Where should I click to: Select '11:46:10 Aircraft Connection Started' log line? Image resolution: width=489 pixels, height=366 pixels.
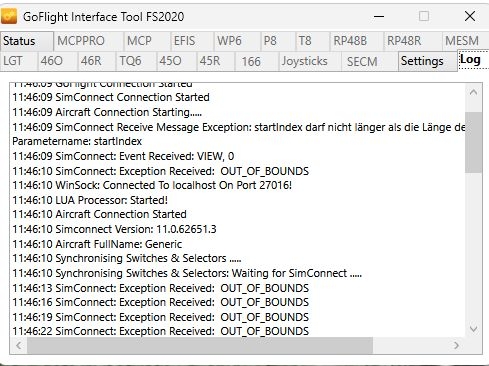tap(99, 214)
